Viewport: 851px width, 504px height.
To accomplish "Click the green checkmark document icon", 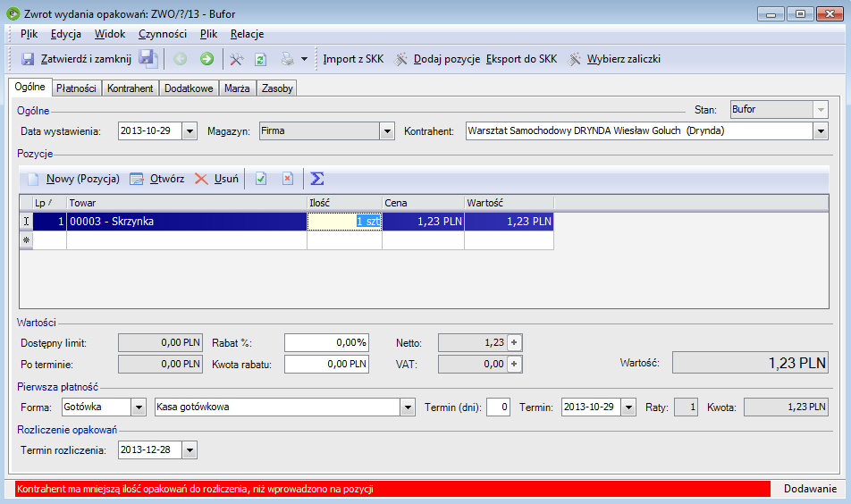I will 261,179.
